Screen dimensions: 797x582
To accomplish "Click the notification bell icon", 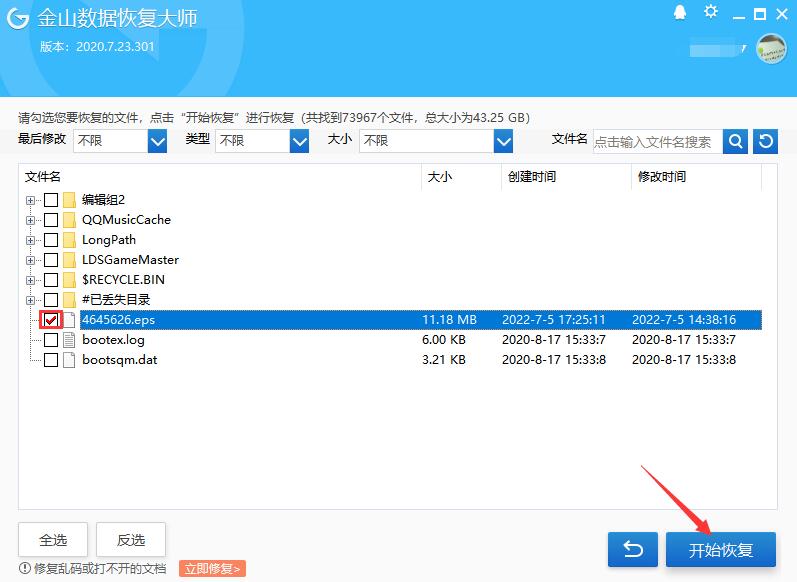I will click(680, 12).
